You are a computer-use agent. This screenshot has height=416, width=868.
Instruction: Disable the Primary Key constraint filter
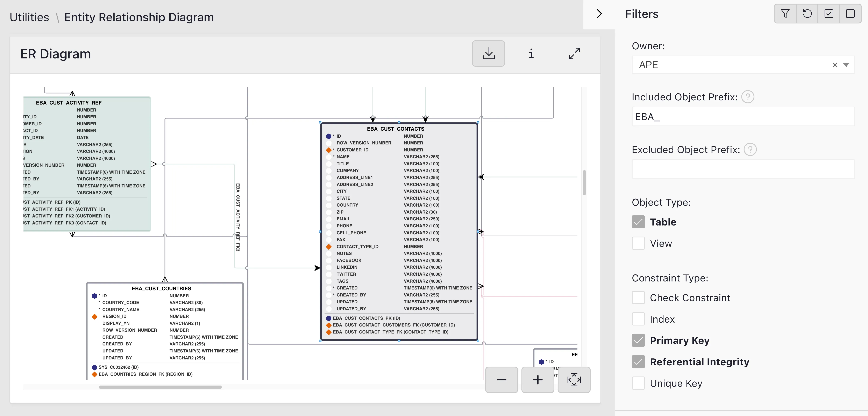coord(639,340)
